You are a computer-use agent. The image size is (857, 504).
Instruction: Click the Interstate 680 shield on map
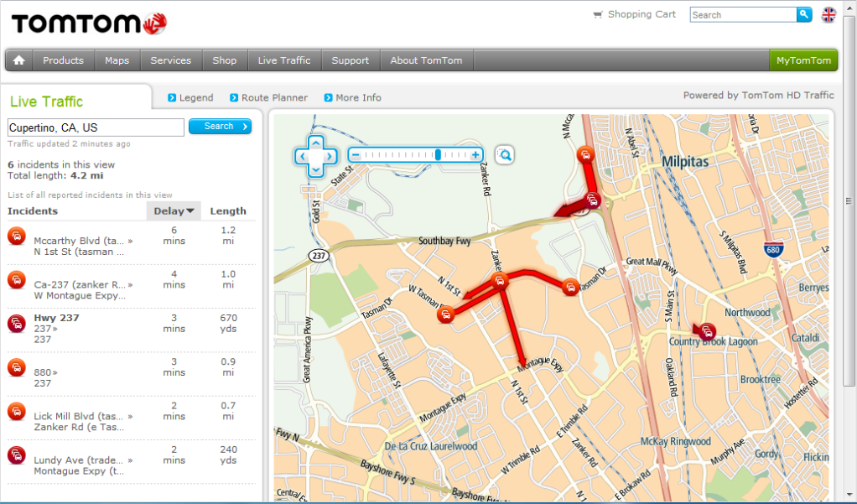tap(773, 250)
